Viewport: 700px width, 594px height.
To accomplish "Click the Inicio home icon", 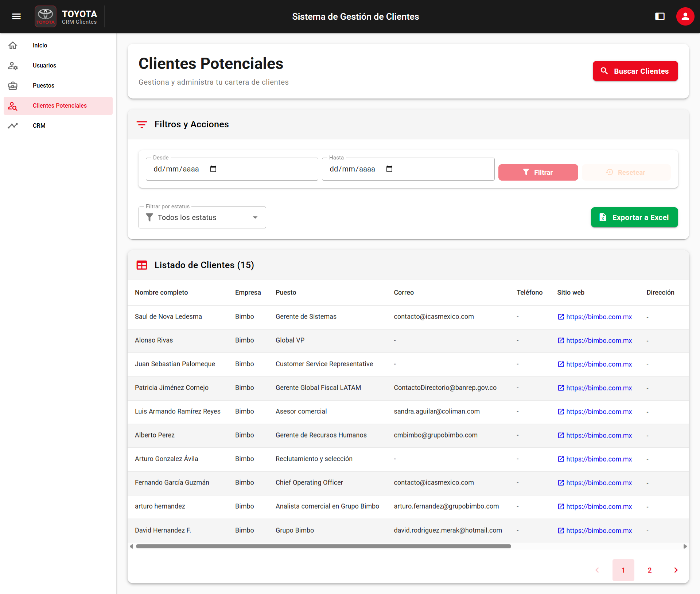I will pyautogui.click(x=13, y=46).
